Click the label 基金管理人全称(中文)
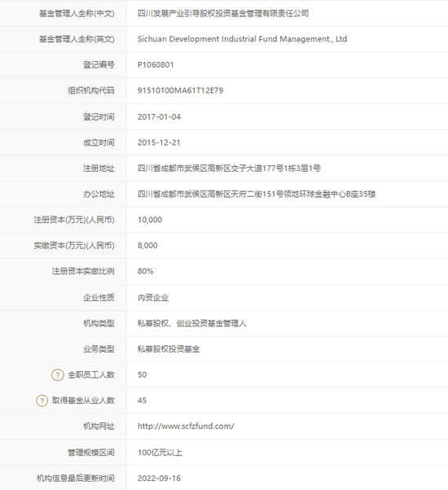The width and height of the screenshot is (448, 490). [77, 14]
